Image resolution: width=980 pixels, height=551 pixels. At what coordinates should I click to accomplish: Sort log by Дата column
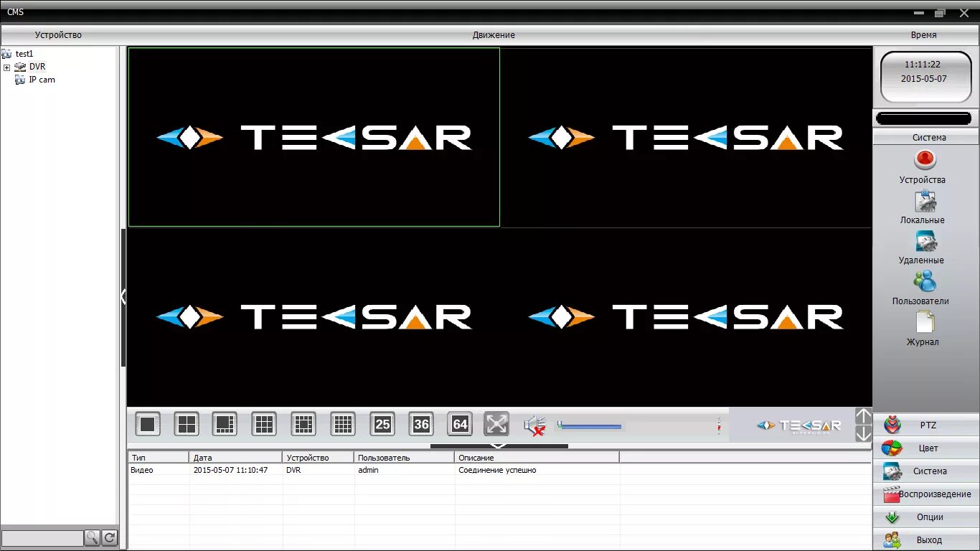click(236, 458)
